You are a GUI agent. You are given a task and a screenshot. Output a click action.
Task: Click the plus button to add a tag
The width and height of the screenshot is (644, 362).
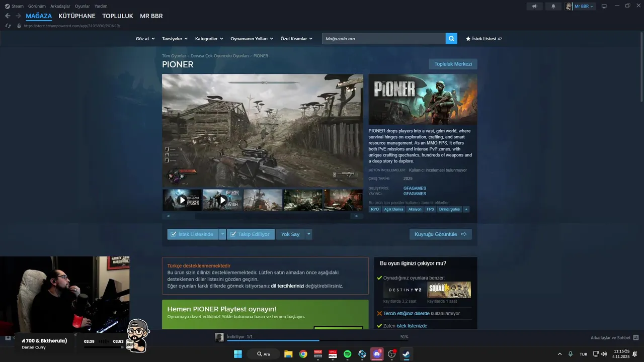click(466, 209)
